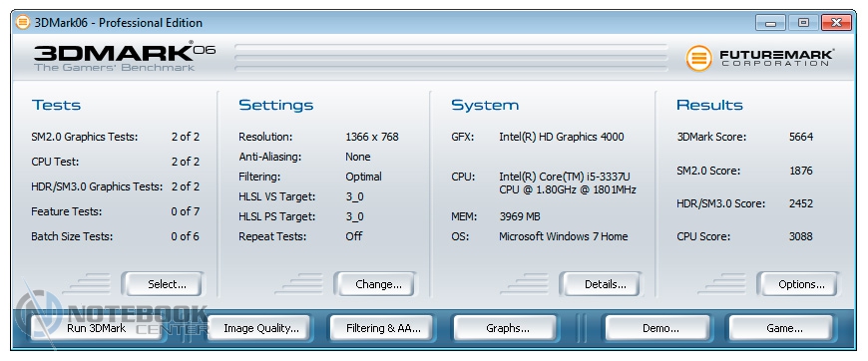The height and width of the screenshot is (361, 868).
Task: Click the Repeat Tests value Off
Action: coord(354,236)
